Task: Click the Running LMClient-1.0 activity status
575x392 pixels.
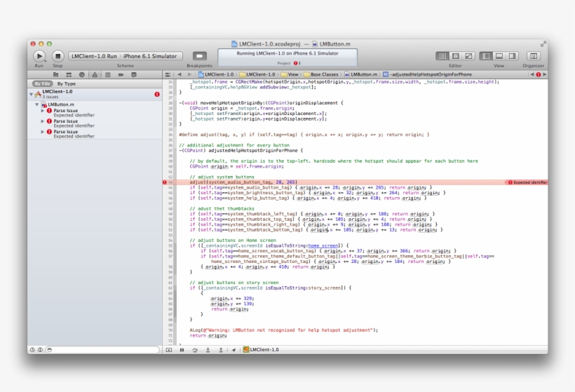Action: (287, 53)
